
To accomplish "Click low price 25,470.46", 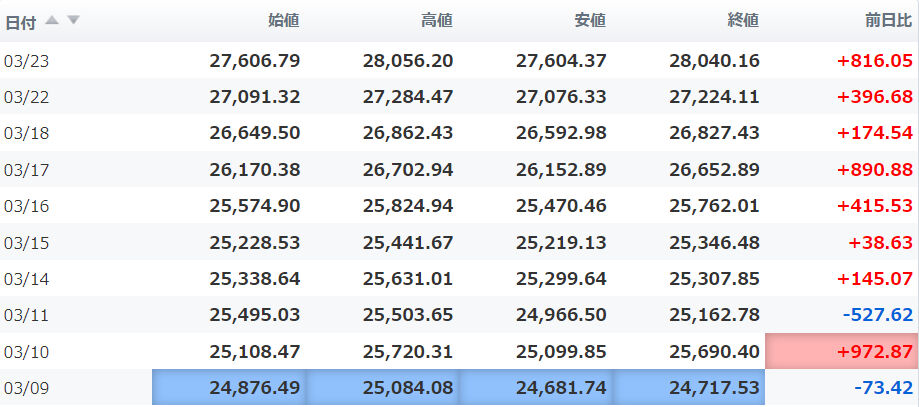I will pyautogui.click(x=561, y=206).
